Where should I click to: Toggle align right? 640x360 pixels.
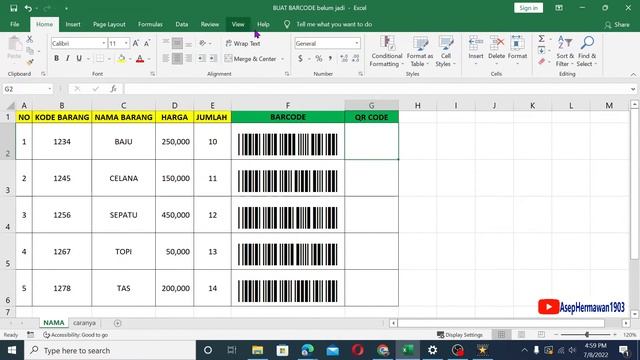click(x=189, y=59)
